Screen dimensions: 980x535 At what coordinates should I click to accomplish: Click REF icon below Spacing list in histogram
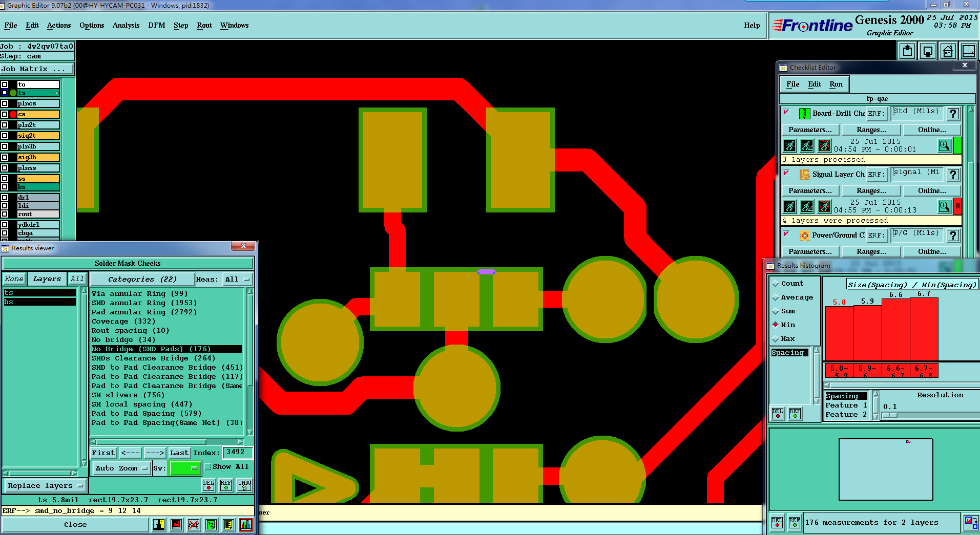click(x=795, y=414)
